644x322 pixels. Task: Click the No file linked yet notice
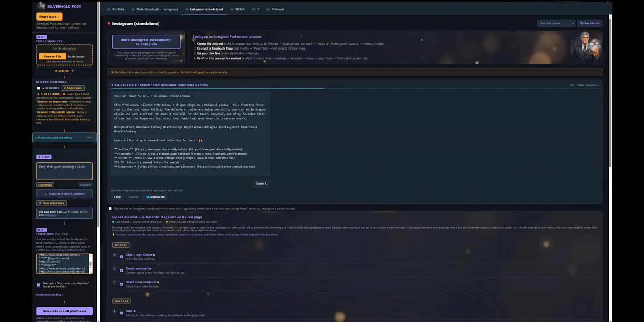[355, 72]
